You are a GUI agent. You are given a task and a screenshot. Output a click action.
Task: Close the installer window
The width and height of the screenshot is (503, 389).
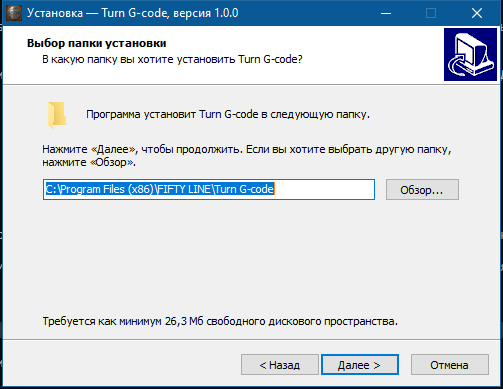(477, 13)
